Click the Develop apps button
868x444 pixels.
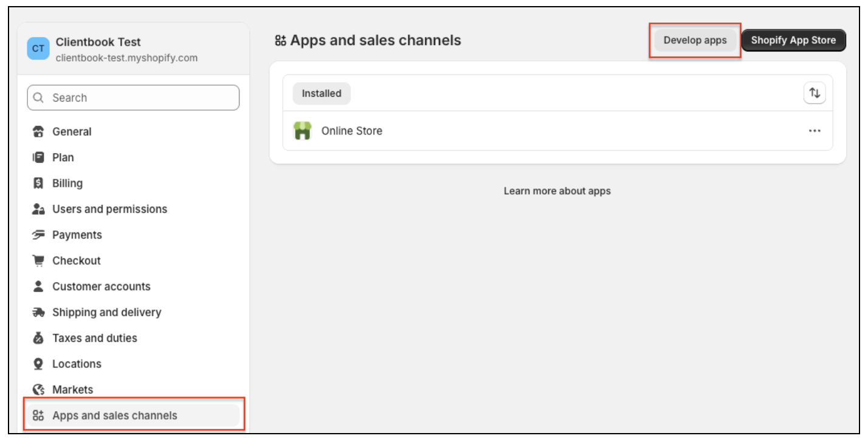tap(695, 40)
